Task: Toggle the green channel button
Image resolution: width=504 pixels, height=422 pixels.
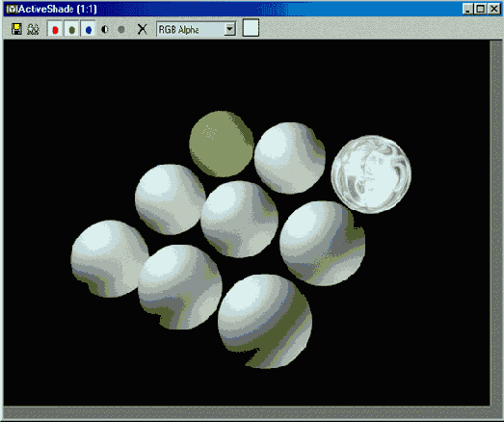Action: click(x=71, y=29)
